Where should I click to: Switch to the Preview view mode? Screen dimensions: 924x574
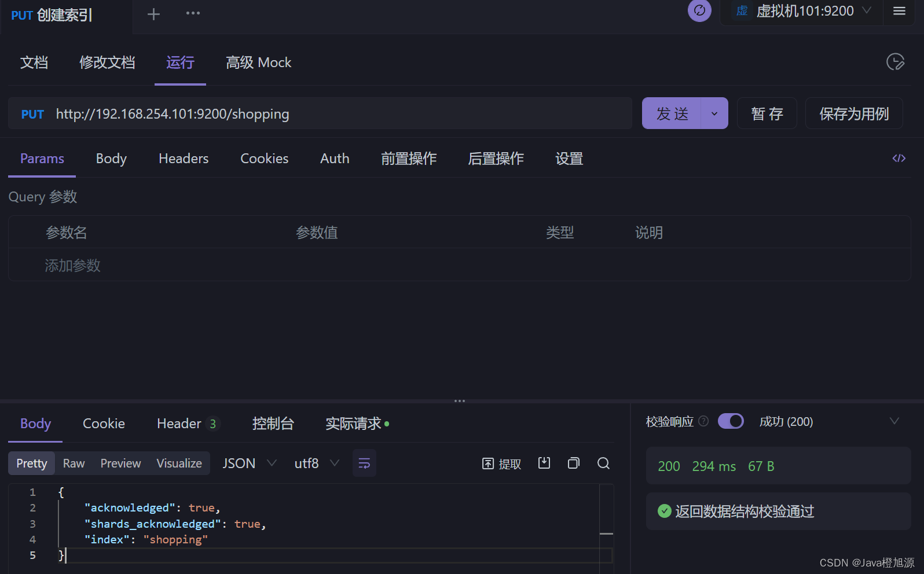(120, 463)
